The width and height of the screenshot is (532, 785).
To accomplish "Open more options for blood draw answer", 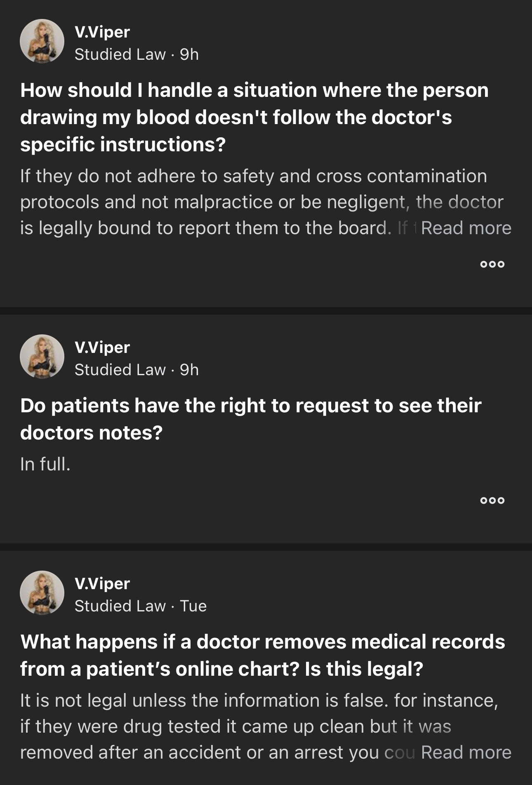I will pyautogui.click(x=492, y=264).
